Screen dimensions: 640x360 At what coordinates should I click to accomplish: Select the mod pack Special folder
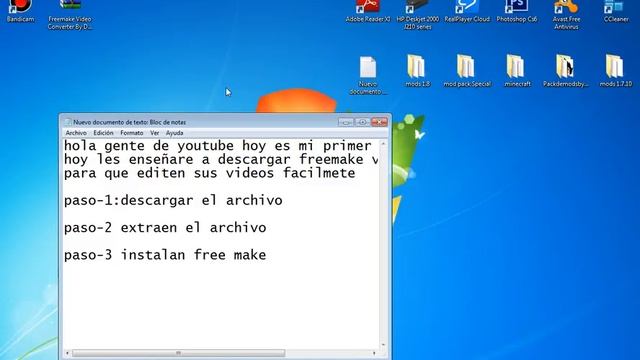(467, 71)
